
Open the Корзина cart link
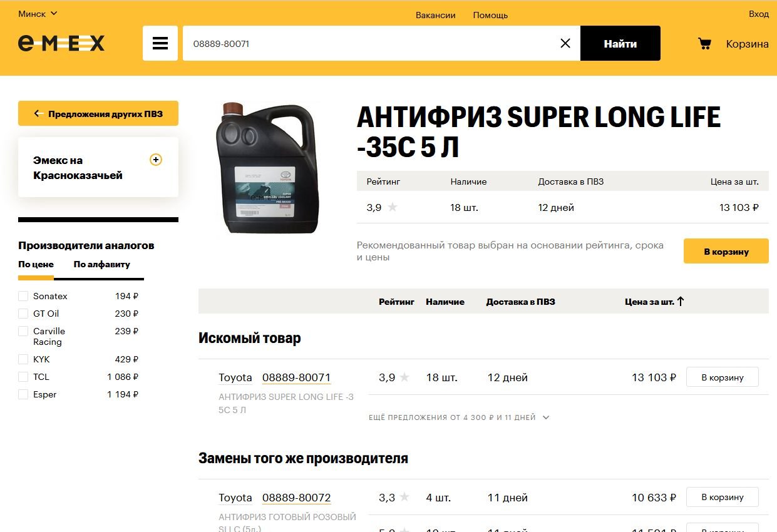(x=747, y=44)
